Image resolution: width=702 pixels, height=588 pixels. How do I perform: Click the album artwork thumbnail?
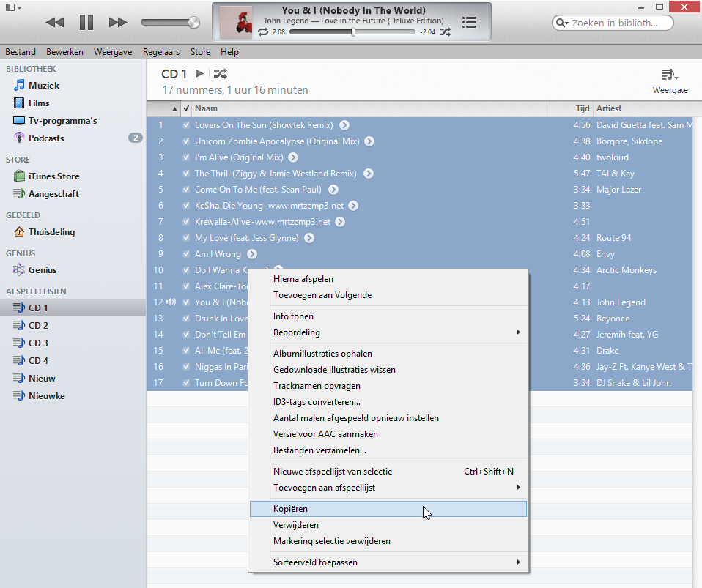pyautogui.click(x=236, y=22)
